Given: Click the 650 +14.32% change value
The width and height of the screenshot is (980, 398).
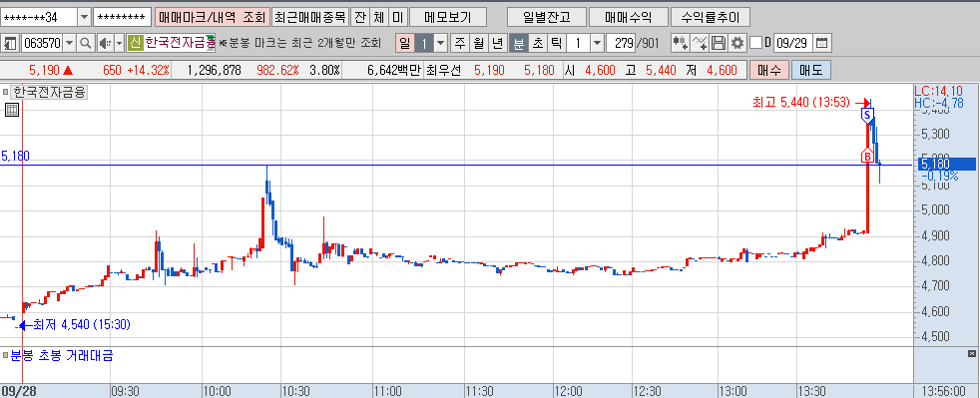Looking at the screenshot, I should (136, 70).
